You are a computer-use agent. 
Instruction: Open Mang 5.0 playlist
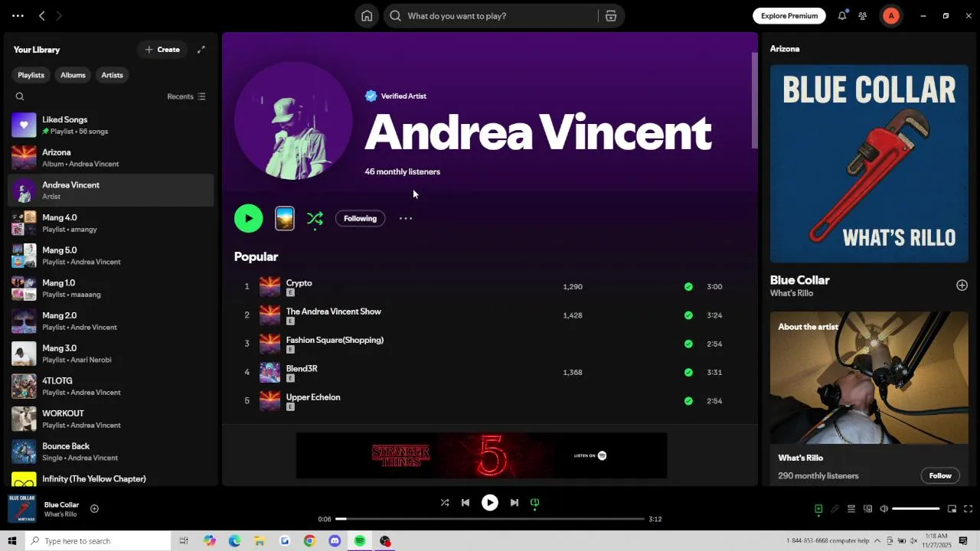(111, 256)
